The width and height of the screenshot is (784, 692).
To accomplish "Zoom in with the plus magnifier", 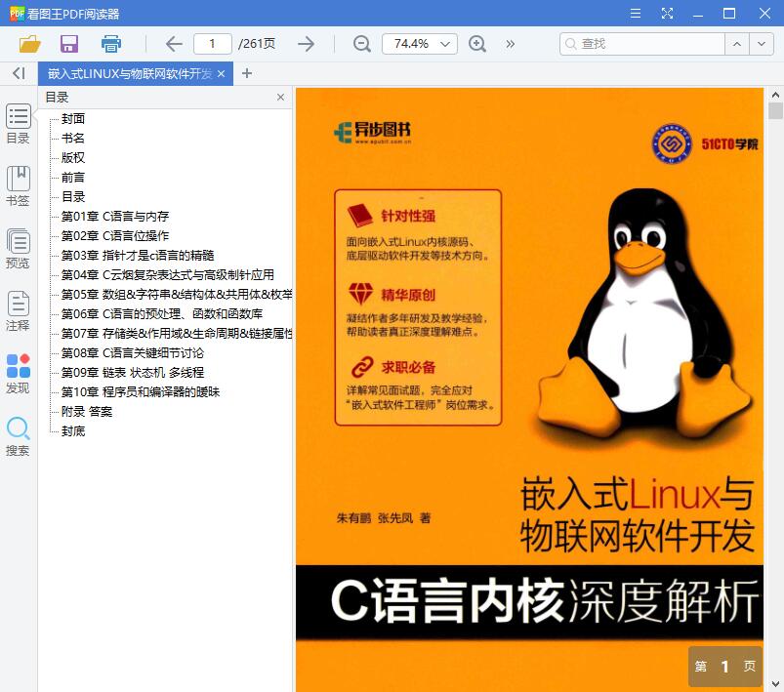I will coord(477,44).
